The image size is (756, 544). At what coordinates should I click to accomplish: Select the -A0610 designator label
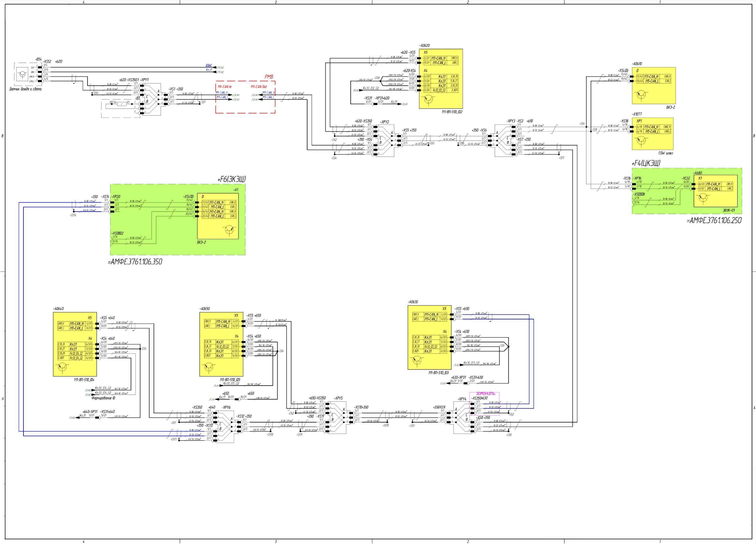pyautogui.click(x=637, y=64)
